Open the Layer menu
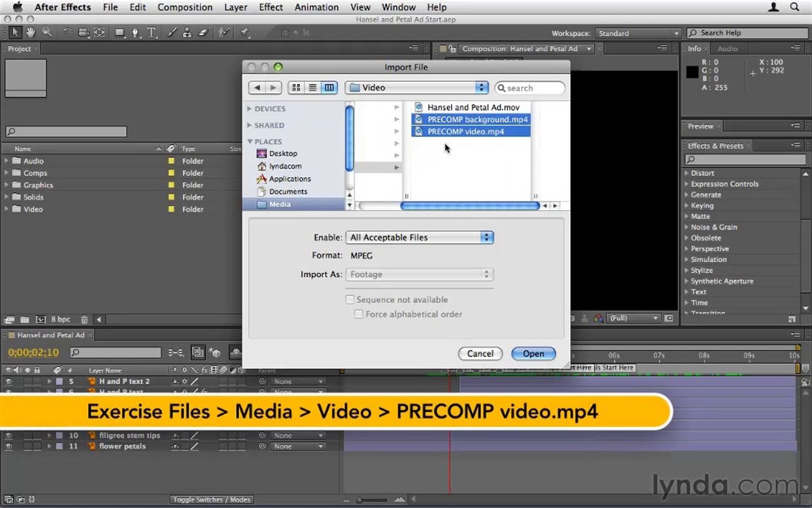The height and width of the screenshot is (508, 812). pos(235,7)
